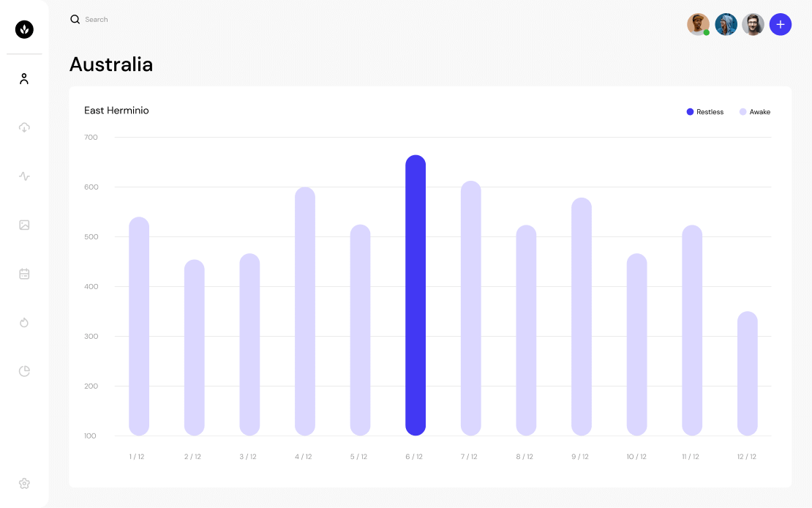Click the 100 y-axis label

[x=90, y=436]
